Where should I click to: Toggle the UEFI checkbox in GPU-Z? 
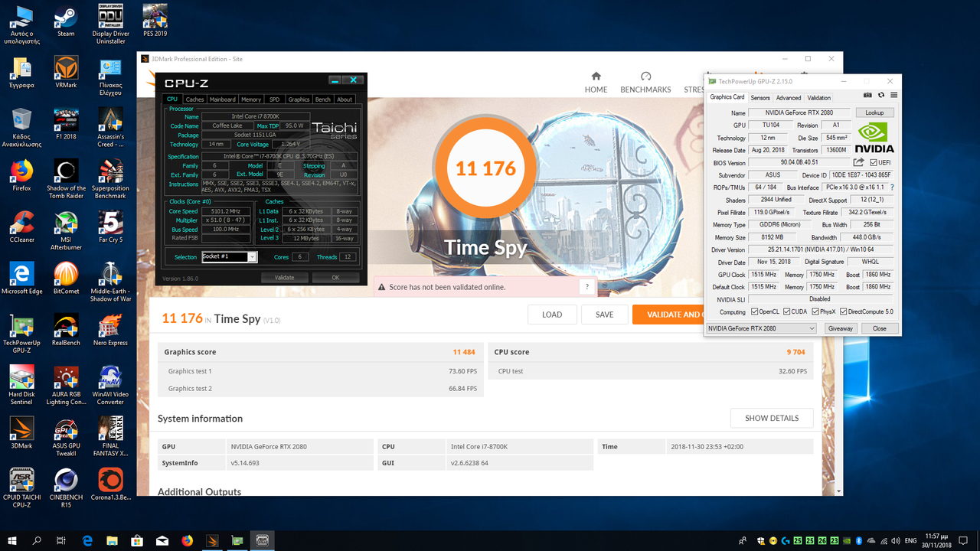tap(874, 162)
